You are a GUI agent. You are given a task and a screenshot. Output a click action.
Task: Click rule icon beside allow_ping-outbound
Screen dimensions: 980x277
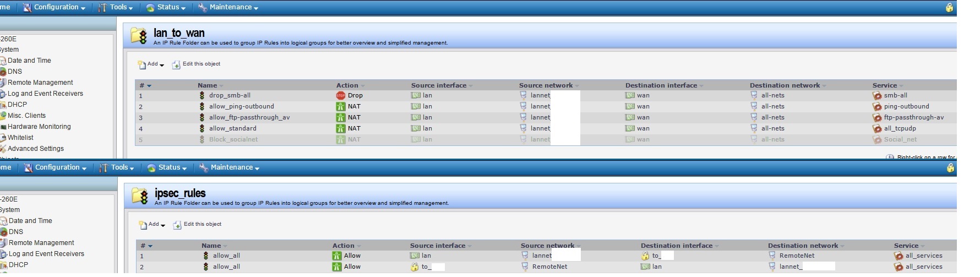click(202, 107)
